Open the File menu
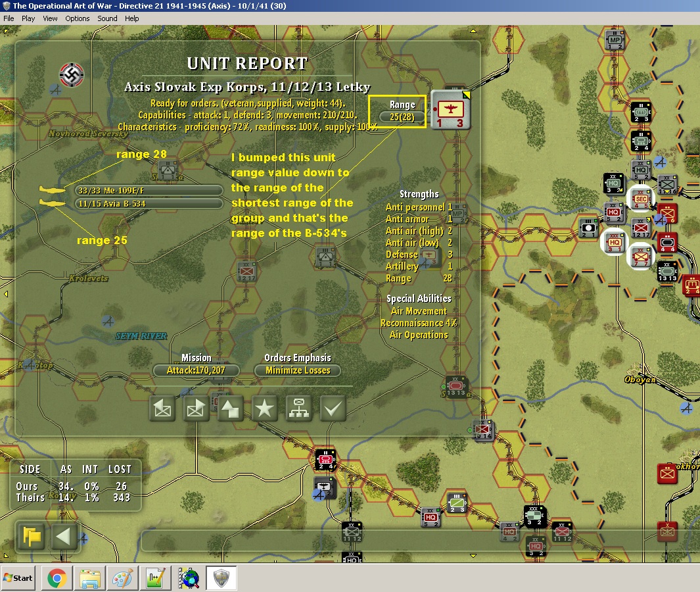The height and width of the screenshot is (592, 700). (x=9, y=18)
